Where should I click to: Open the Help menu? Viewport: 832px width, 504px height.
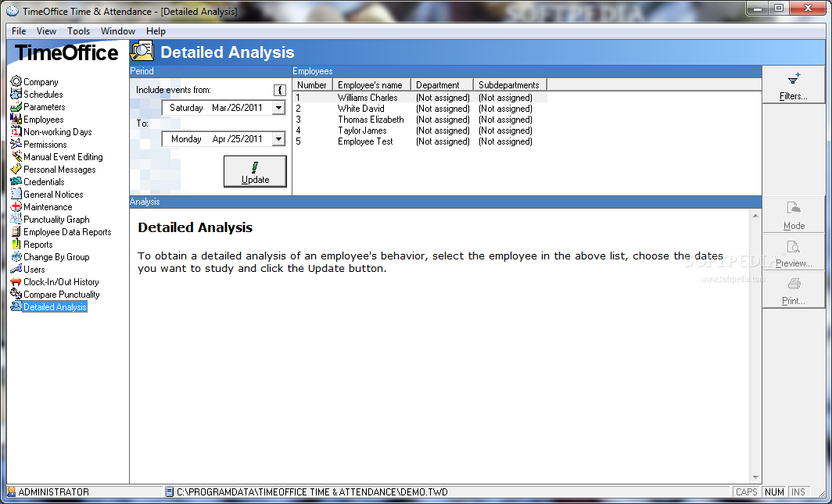156,31
